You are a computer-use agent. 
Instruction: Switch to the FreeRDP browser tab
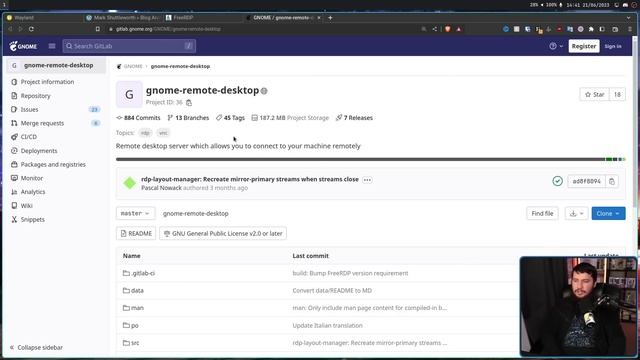203,18
